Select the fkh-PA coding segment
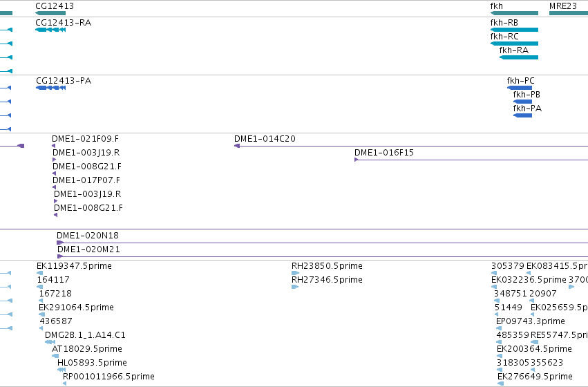Image resolution: width=588 pixels, height=387 pixels. pos(522,115)
